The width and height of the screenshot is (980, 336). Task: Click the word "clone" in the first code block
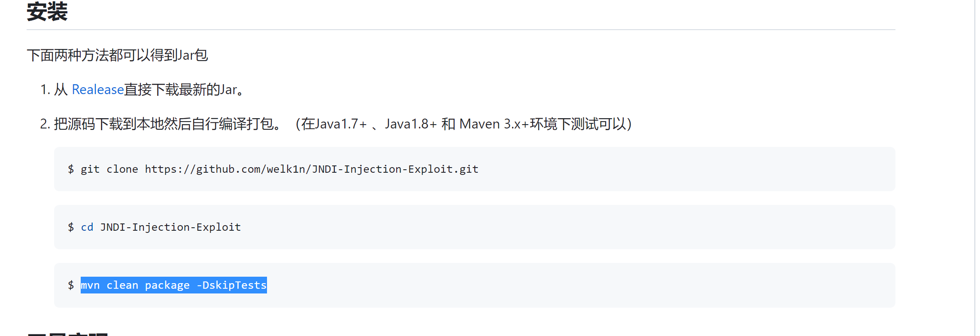122,169
